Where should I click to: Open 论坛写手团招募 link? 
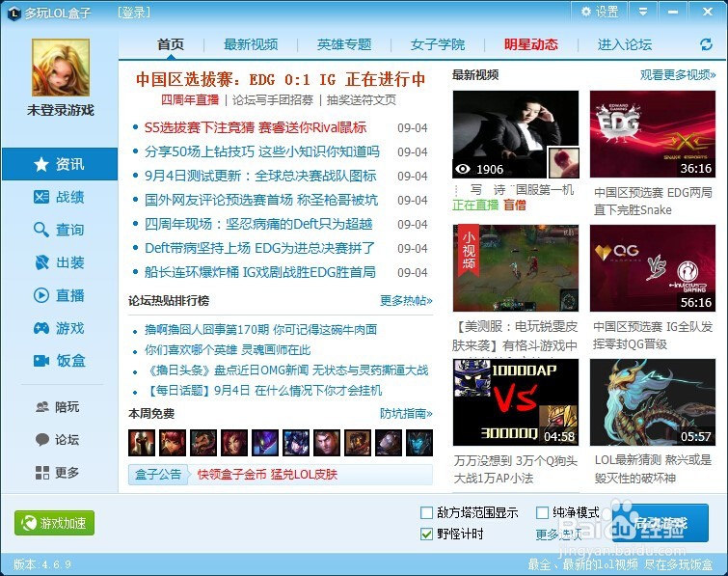tap(273, 100)
